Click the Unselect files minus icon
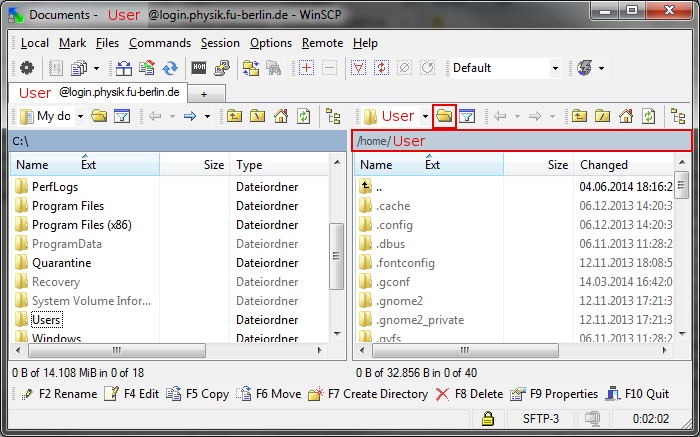The image size is (700, 437). (x=329, y=68)
